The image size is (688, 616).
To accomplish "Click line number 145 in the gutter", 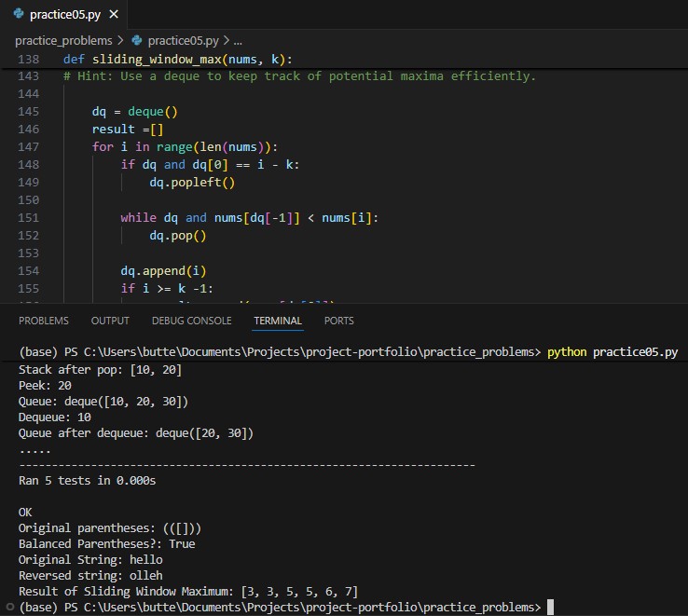I will (29, 112).
